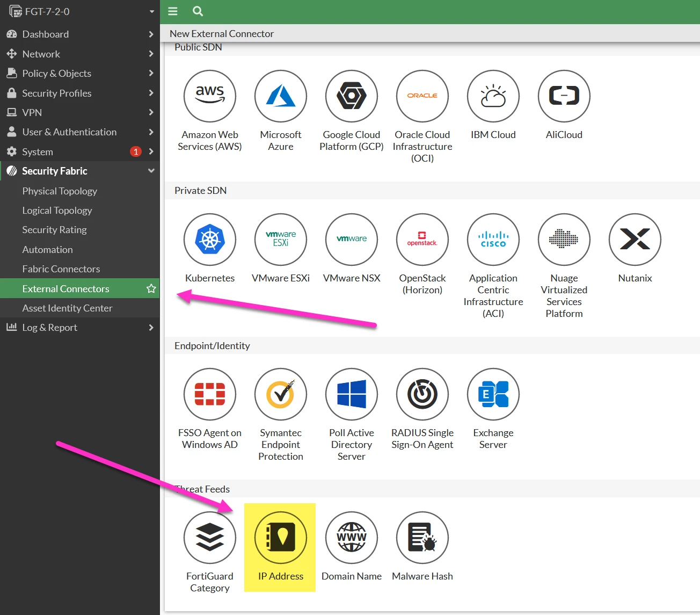
Task: Choose the Microsoft Azure connector icon
Action: (281, 96)
